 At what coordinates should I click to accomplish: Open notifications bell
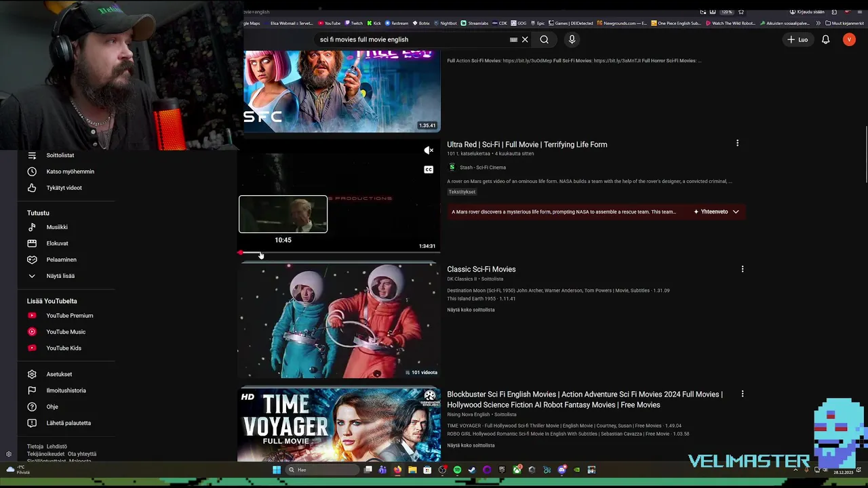pyautogui.click(x=825, y=39)
